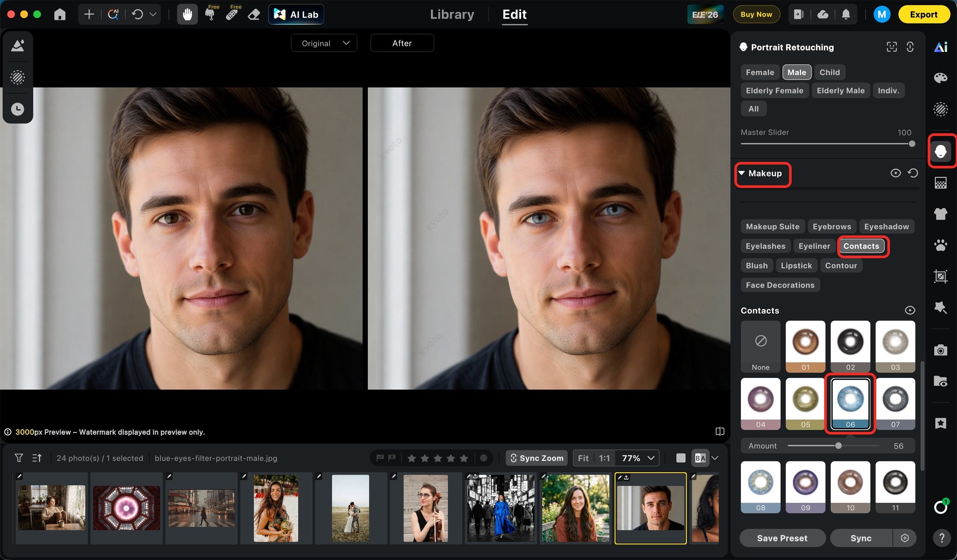Toggle Makeup section visibility eye icon
Viewport: 957px width, 560px height.
(x=895, y=173)
